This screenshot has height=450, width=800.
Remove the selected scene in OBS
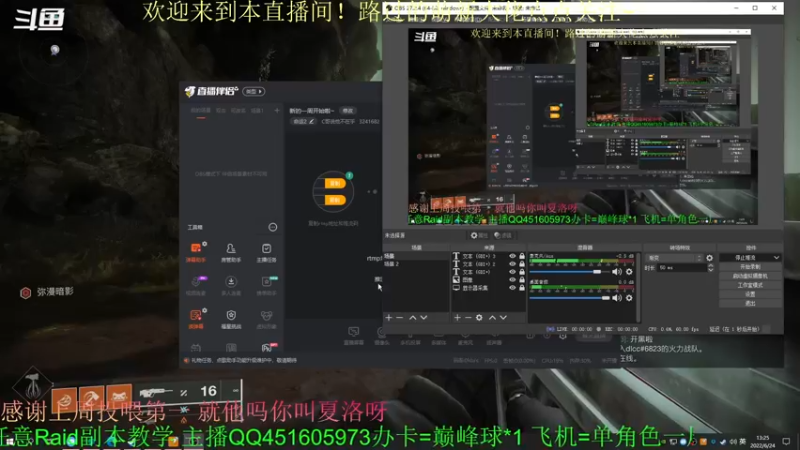[399, 317]
